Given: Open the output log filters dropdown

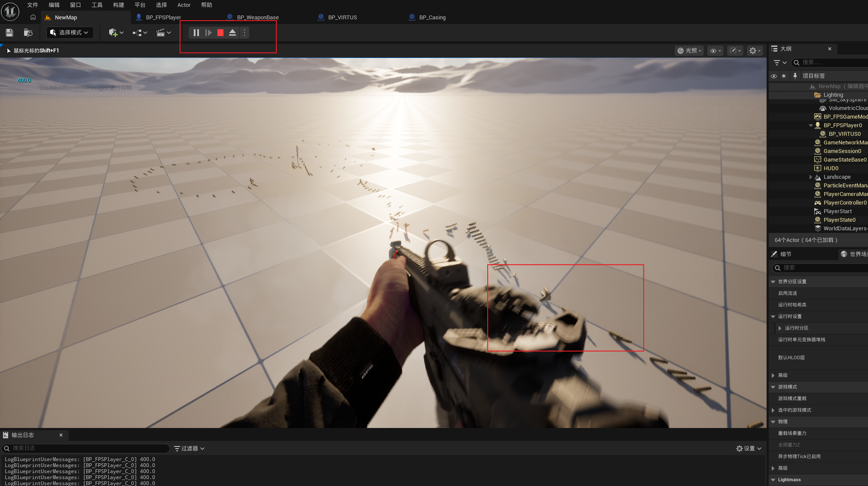Looking at the screenshot, I should pyautogui.click(x=189, y=449).
